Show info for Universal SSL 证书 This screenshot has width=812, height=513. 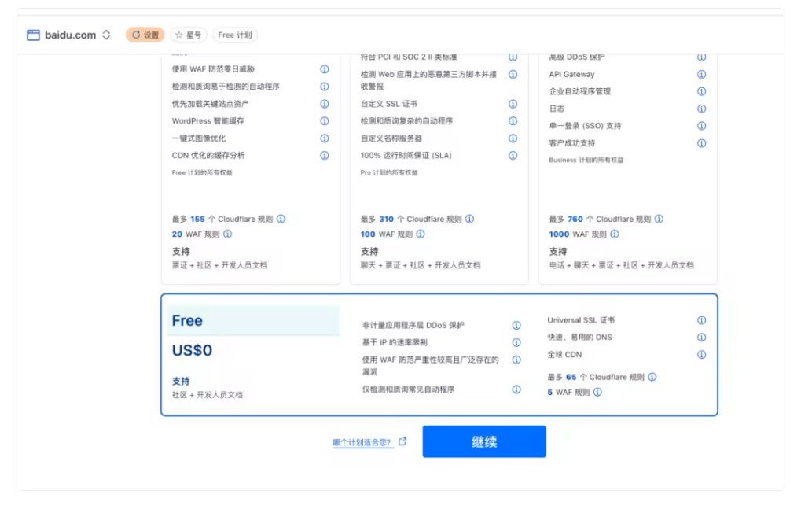701,320
